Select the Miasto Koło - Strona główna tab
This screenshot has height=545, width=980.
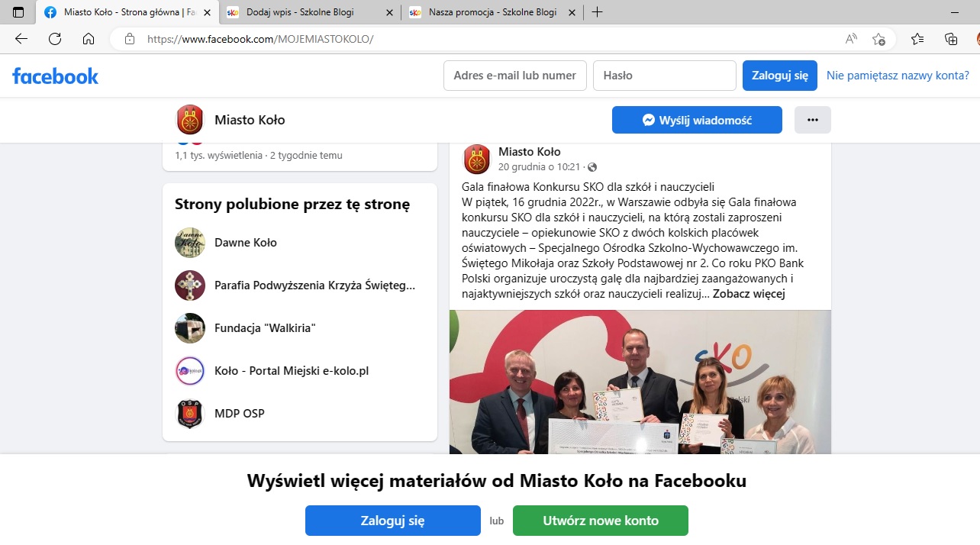click(127, 12)
